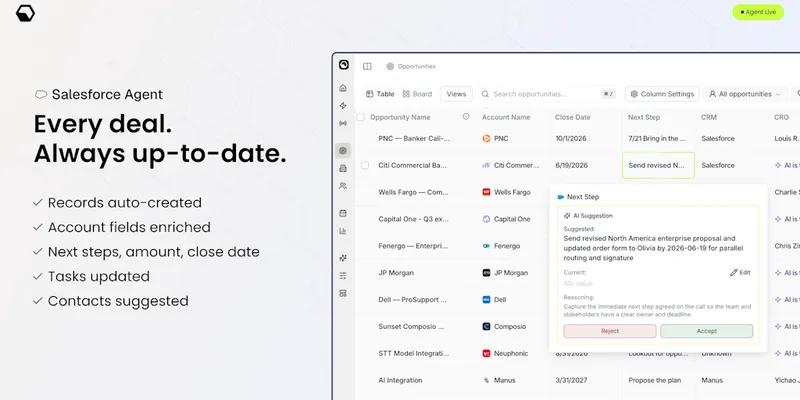Open PNC — Banker Call-... opportunity

[x=414, y=138]
